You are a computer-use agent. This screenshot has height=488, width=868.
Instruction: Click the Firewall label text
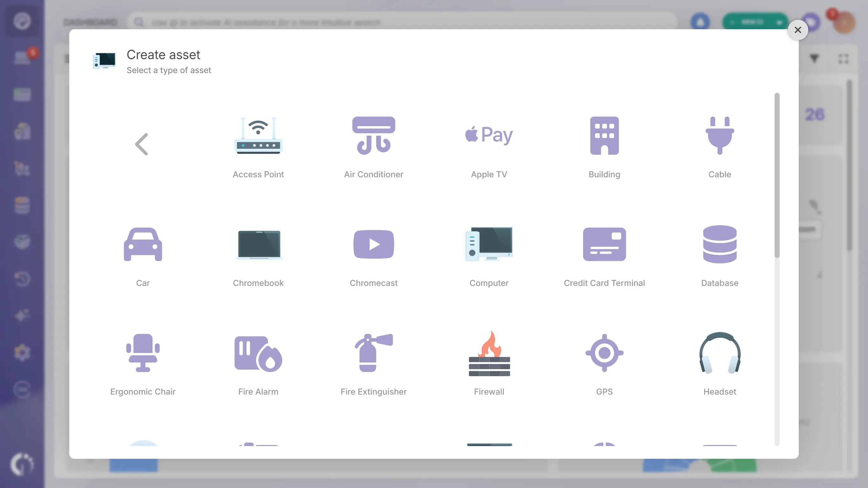[x=489, y=392]
